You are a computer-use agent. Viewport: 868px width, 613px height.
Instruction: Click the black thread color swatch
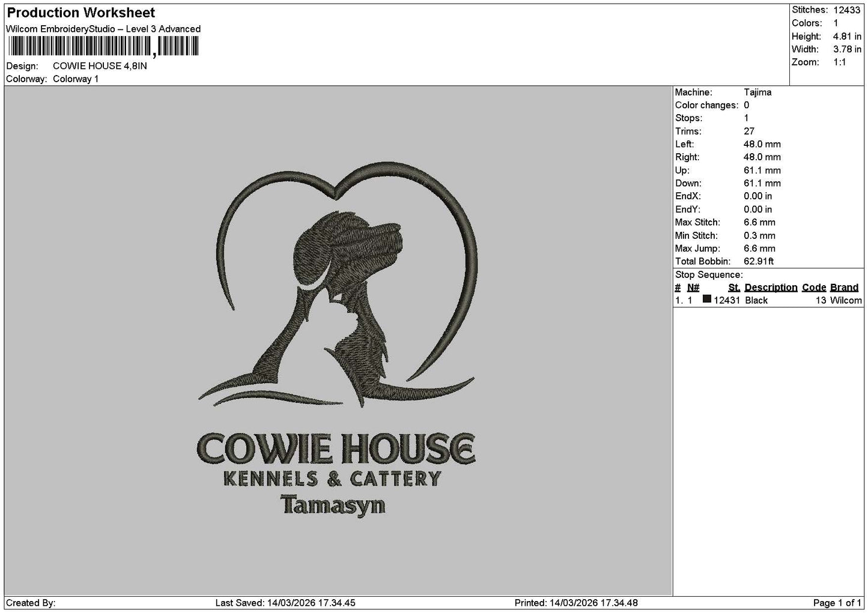click(x=707, y=300)
